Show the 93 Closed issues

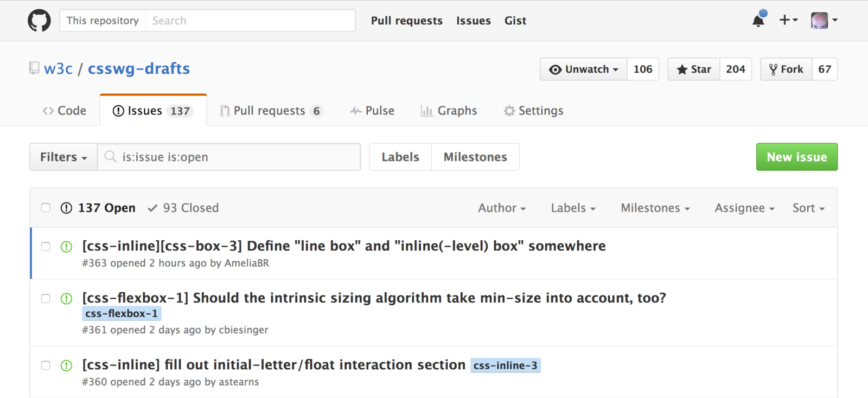click(x=183, y=208)
